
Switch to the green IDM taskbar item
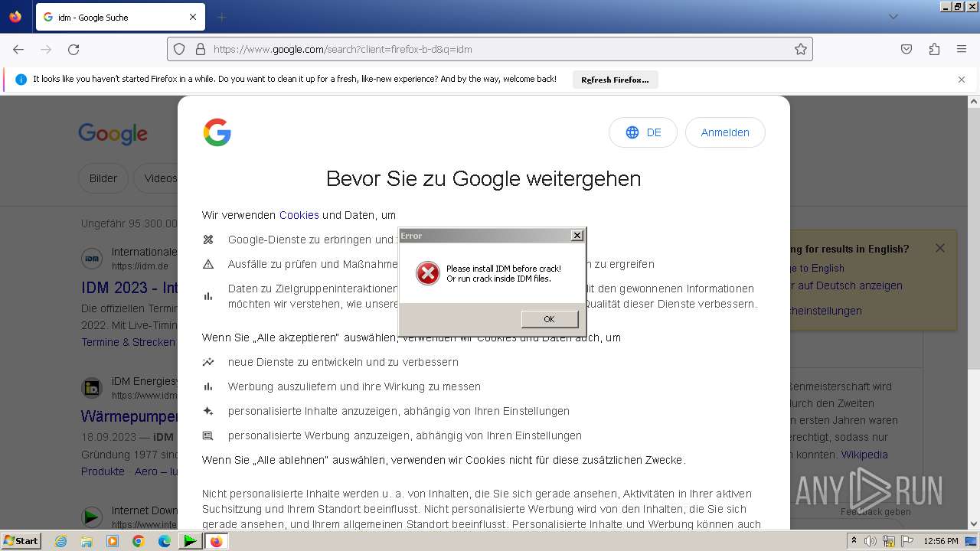click(x=190, y=541)
